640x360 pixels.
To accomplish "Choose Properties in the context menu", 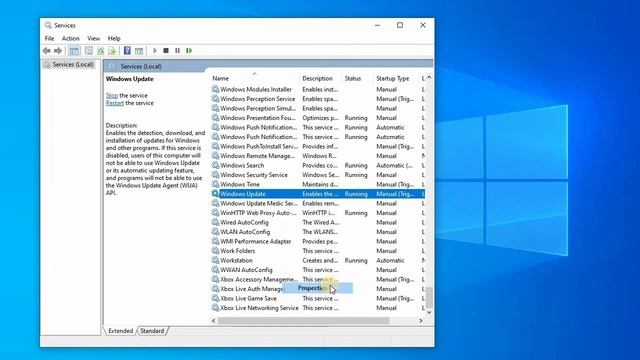I will pyautogui.click(x=318, y=288).
